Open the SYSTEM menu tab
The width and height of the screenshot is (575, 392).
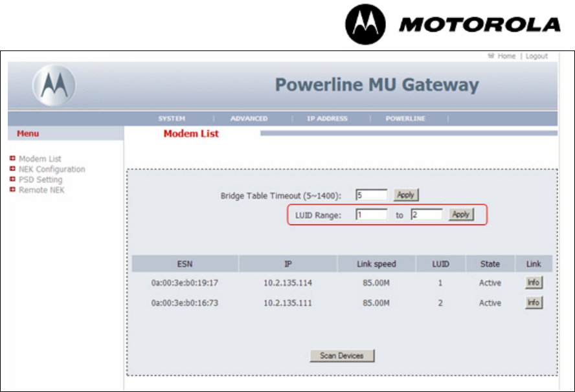tap(172, 118)
